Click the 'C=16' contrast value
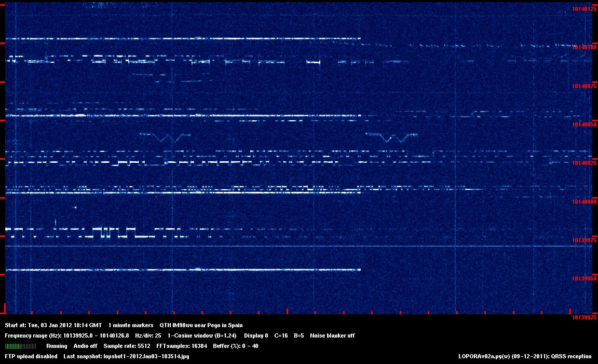 (281, 335)
